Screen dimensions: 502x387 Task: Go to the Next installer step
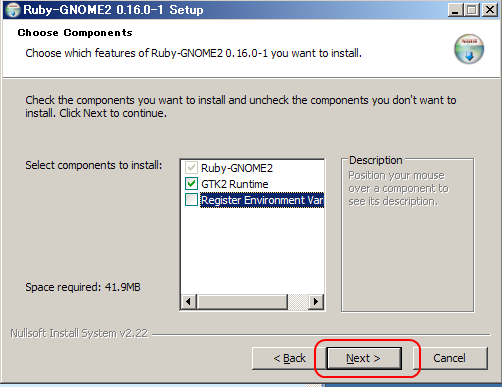click(x=364, y=358)
